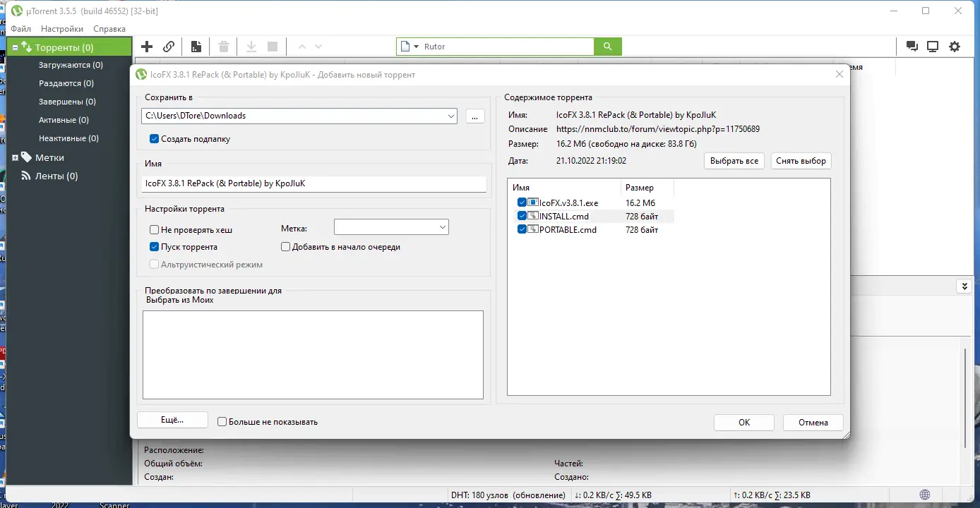Click the download speed status entry

coord(614,495)
